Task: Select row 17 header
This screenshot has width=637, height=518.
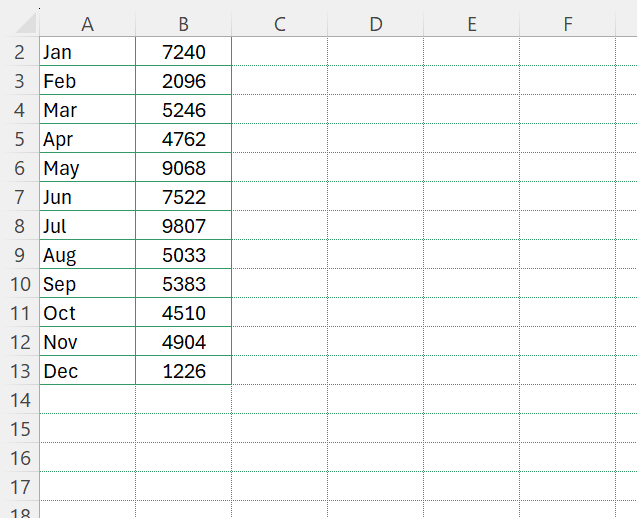Action: 20,487
